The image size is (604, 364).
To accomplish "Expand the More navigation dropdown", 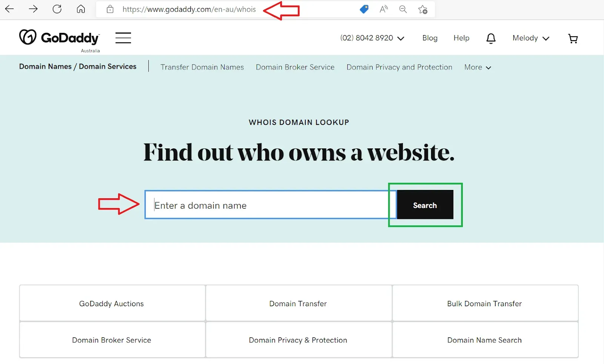I will 477,67.
